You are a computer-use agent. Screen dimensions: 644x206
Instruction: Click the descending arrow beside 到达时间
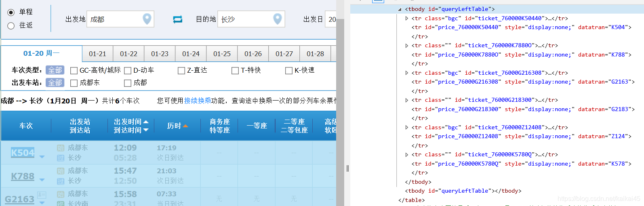146,130
